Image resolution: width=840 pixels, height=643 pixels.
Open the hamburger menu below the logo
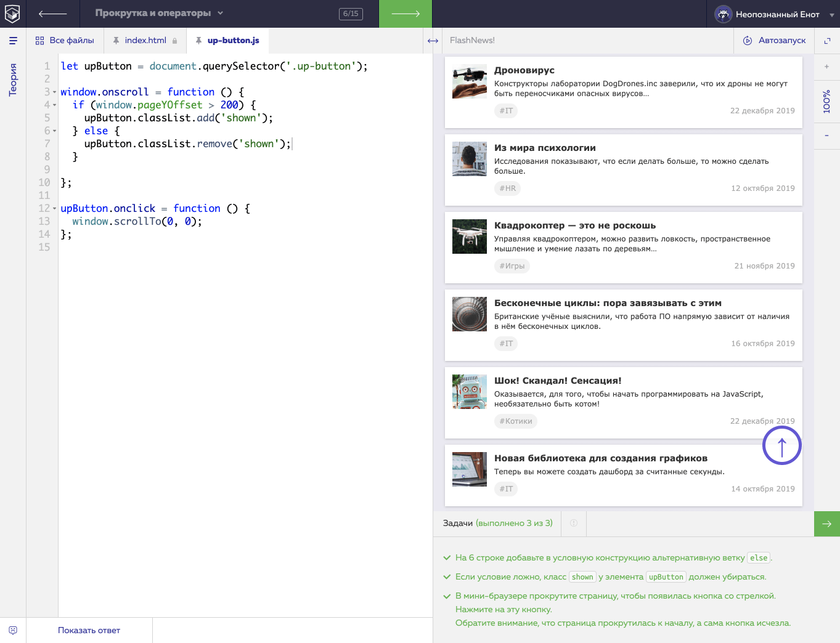13,41
